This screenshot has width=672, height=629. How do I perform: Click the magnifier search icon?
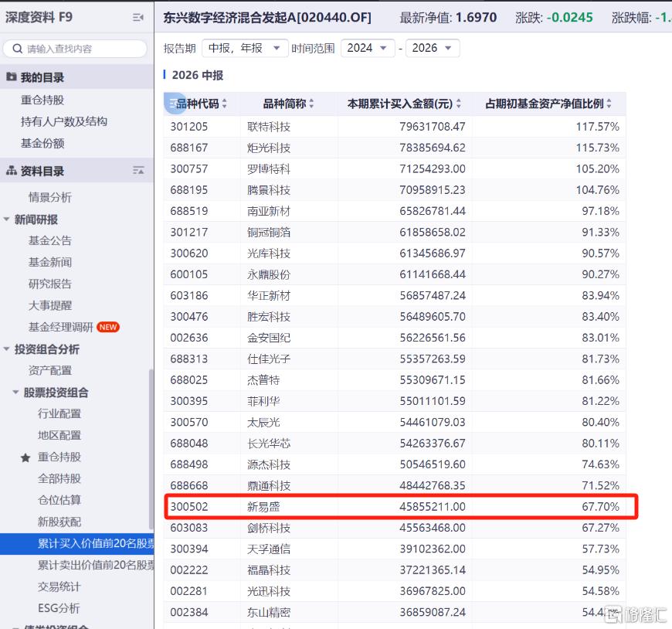click(17, 49)
